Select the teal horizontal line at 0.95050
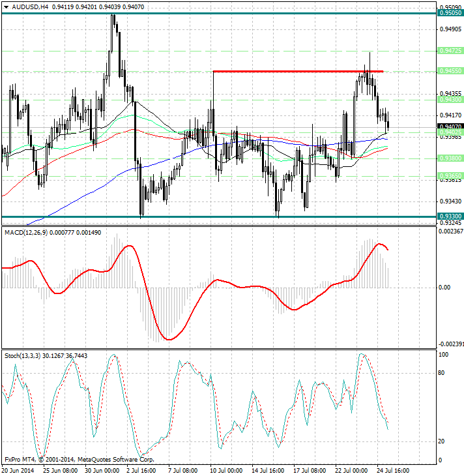This screenshot has width=464, height=476. tap(219, 13)
